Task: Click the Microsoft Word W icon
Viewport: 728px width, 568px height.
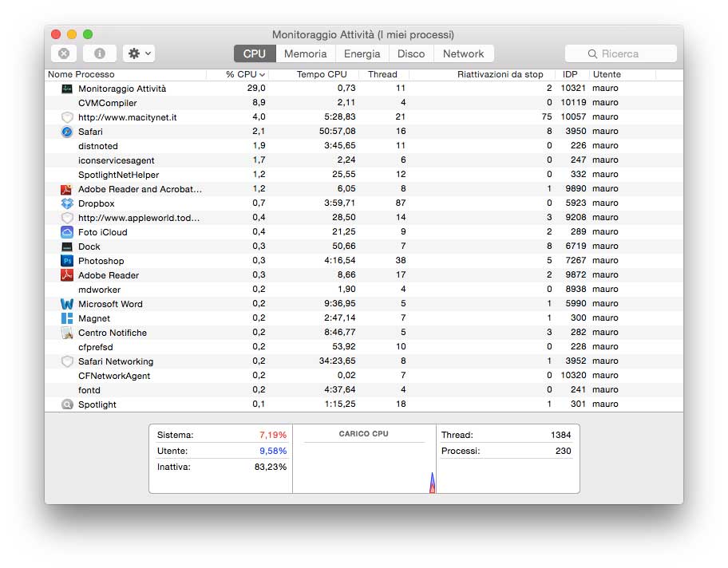Action: (x=67, y=305)
